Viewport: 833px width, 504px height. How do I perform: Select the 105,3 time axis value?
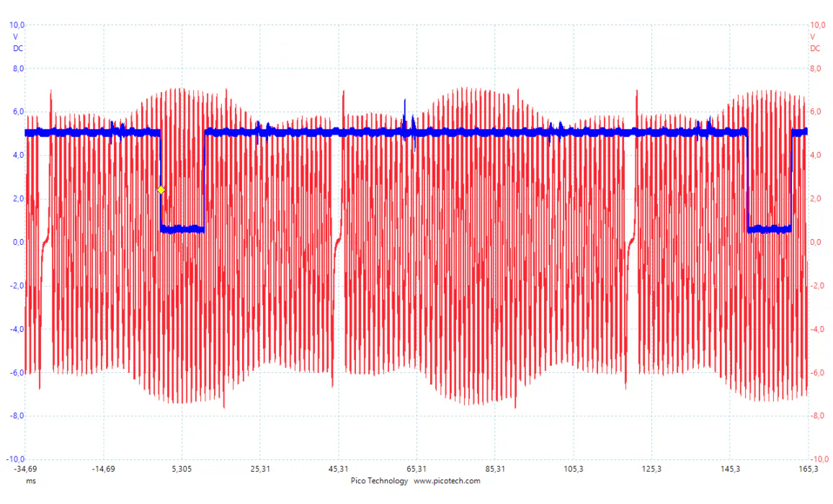click(574, 469)
